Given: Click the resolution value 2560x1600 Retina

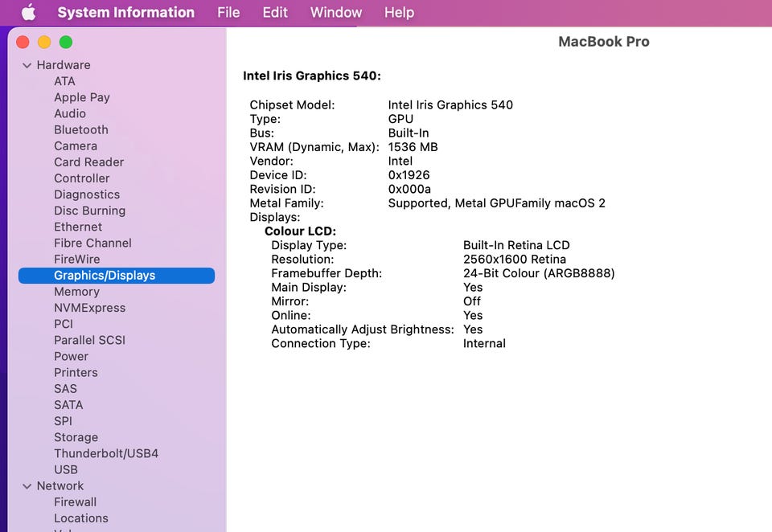Looking at the screenshot, I should pos(515,260).
